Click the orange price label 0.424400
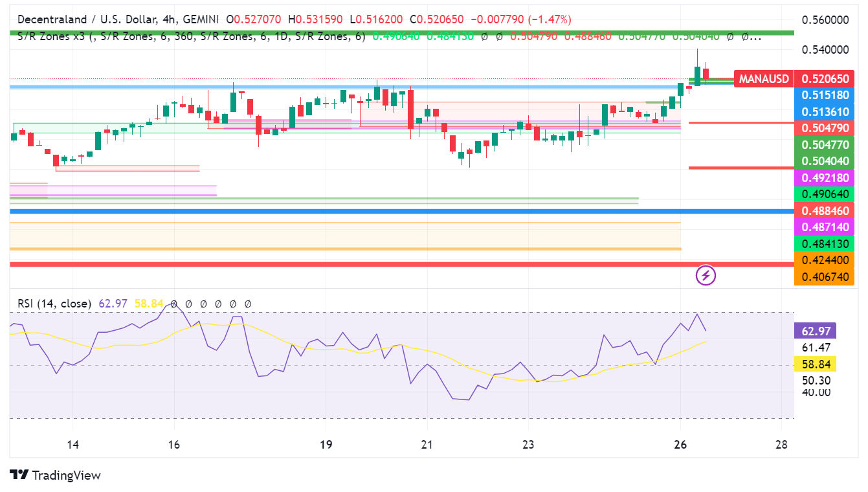 (825, 260)
